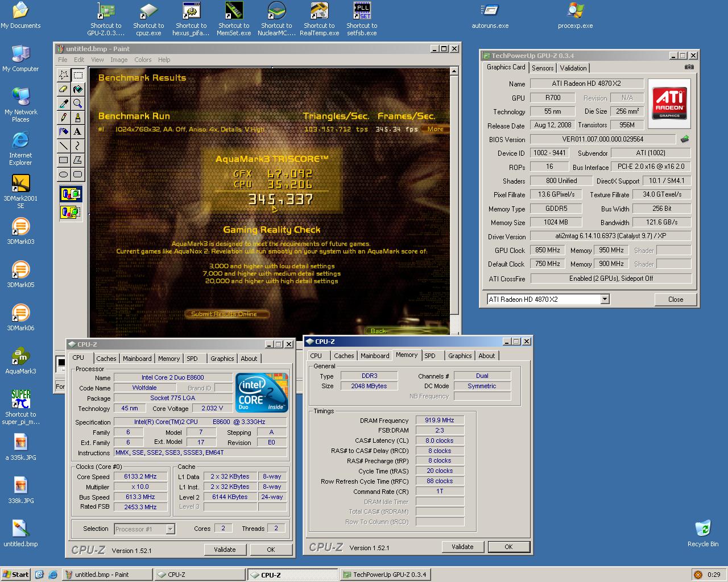This screenshot has width=728, height=582.
Task: Open the a 335k.JPG desktop file
Action: (20, 447)
